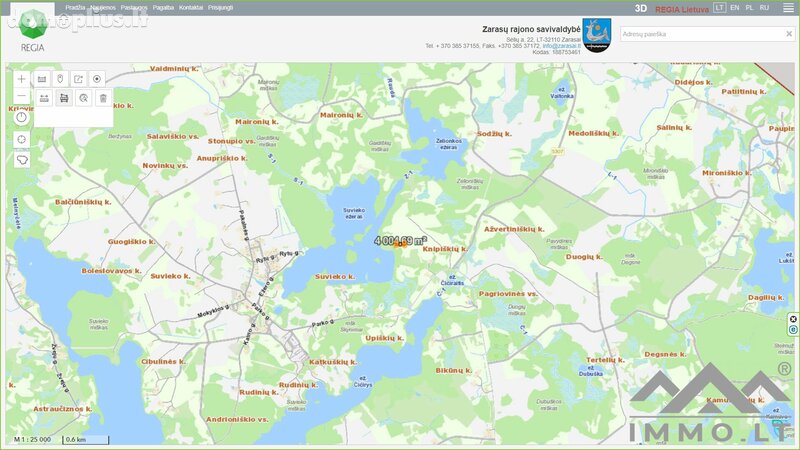Viewport: 800px width, 450px height.
Task: Click Ažvertiniškių k. label on map
Action: [514, 229]
